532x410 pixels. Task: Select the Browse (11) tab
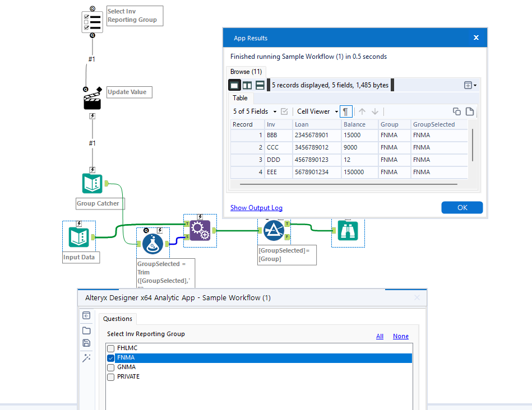point(246,72)
